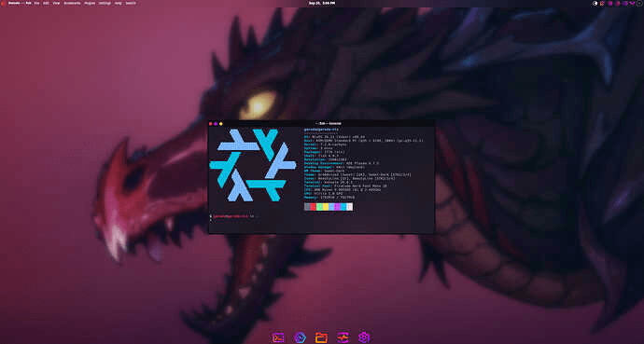Click the yellow color block in neofetch palette
This screenshot has width=644, height=344.
(326, 207)
